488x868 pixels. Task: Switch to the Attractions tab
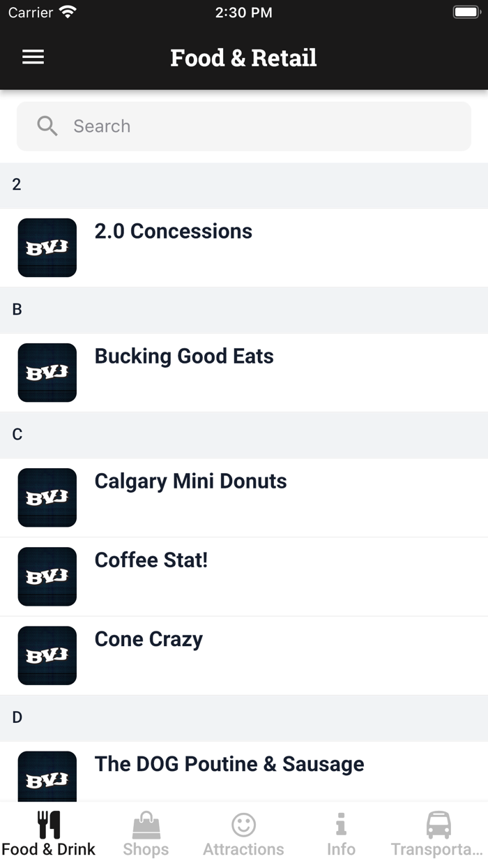click(x=243, y=832)
